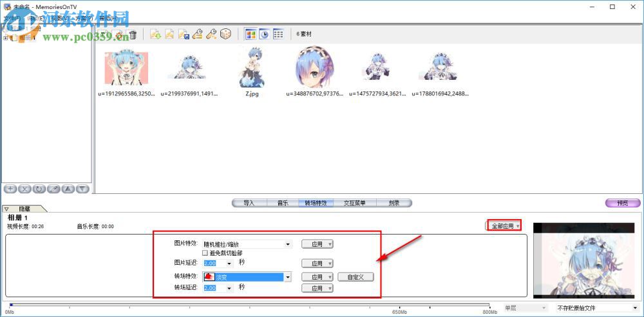Viewport: 644px width, 317px height.
Task: Click the wrench with grid settings icon
Action: pyautogui.click(x=197, y=35)
